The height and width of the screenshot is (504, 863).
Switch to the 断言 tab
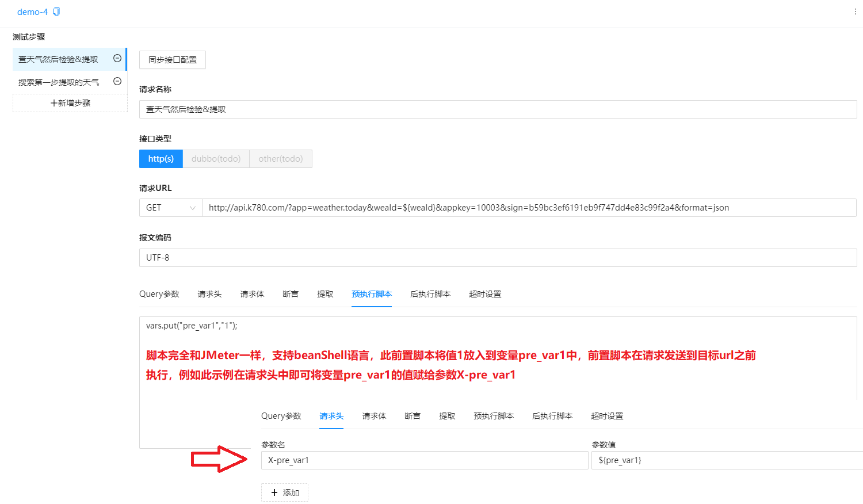click(291, 293)
